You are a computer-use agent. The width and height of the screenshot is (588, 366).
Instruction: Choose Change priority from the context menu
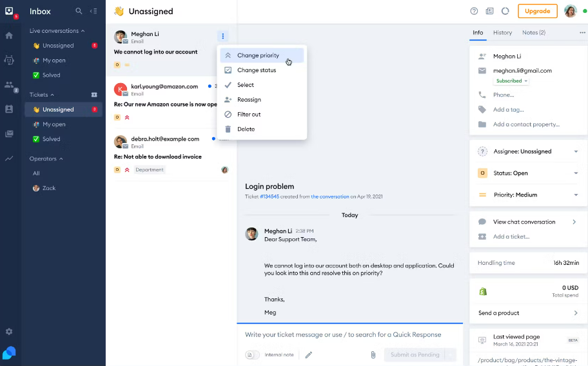coord(262,55)
